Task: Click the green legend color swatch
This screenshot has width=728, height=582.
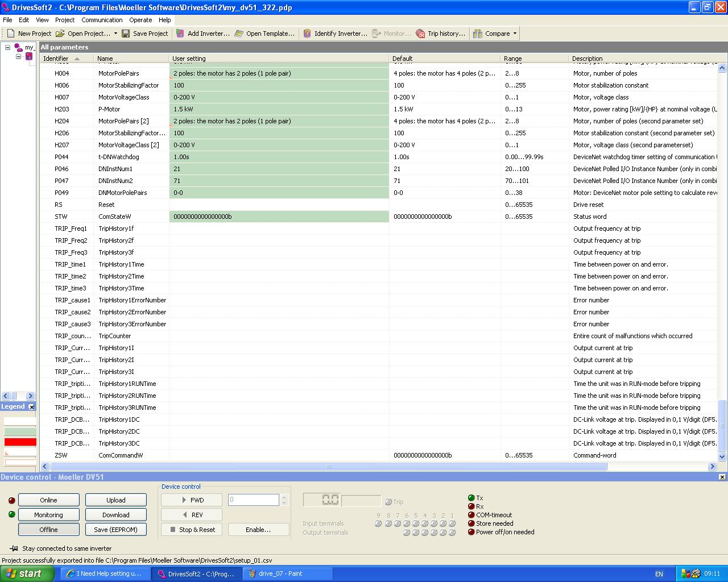Action: coord(20,432)
